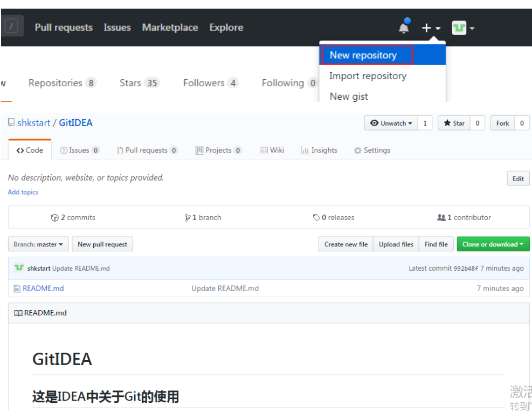Image resolution: width=532 pixels, height=419 pixels.
Task: Open latest commit message Update README.md
Action: 81,268
